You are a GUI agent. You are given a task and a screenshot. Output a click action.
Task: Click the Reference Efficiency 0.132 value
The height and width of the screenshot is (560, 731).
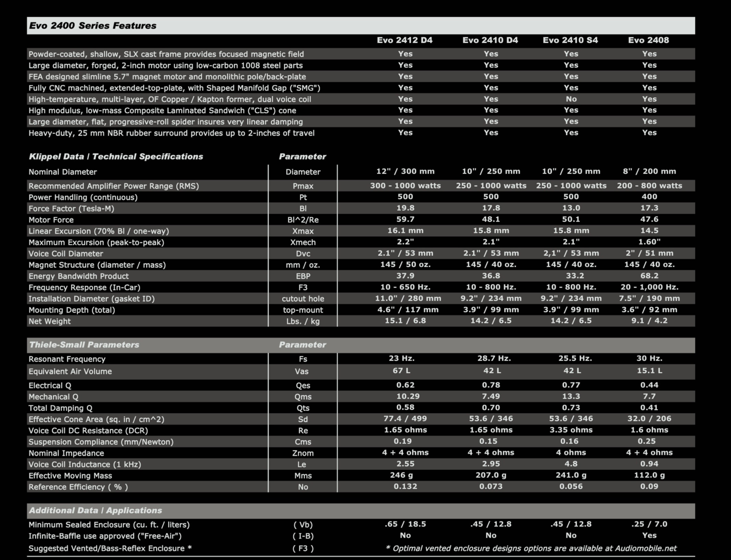(x=405, y=486)
